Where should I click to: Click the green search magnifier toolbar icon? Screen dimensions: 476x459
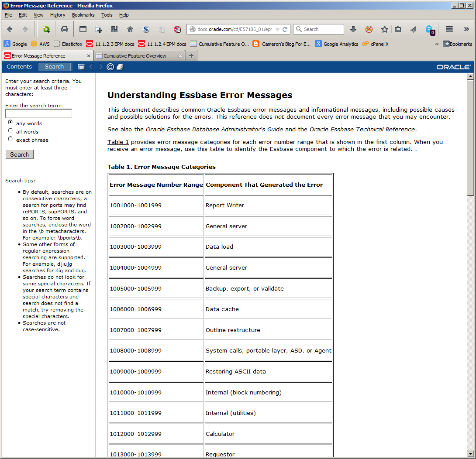coord(46,29)
